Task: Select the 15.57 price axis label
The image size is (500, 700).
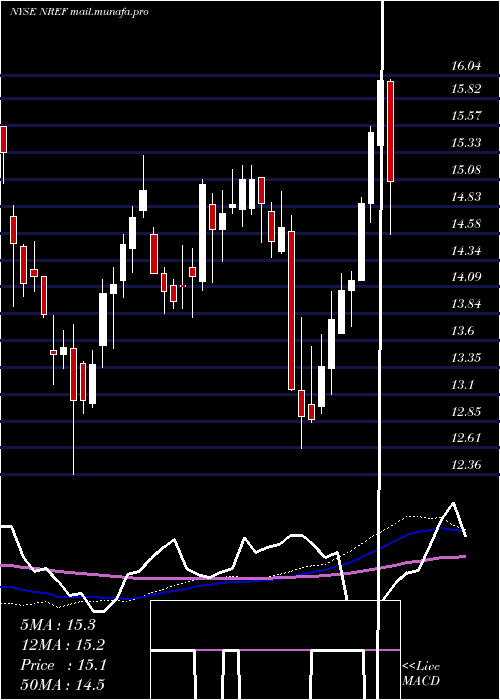Action: point(466,116)
